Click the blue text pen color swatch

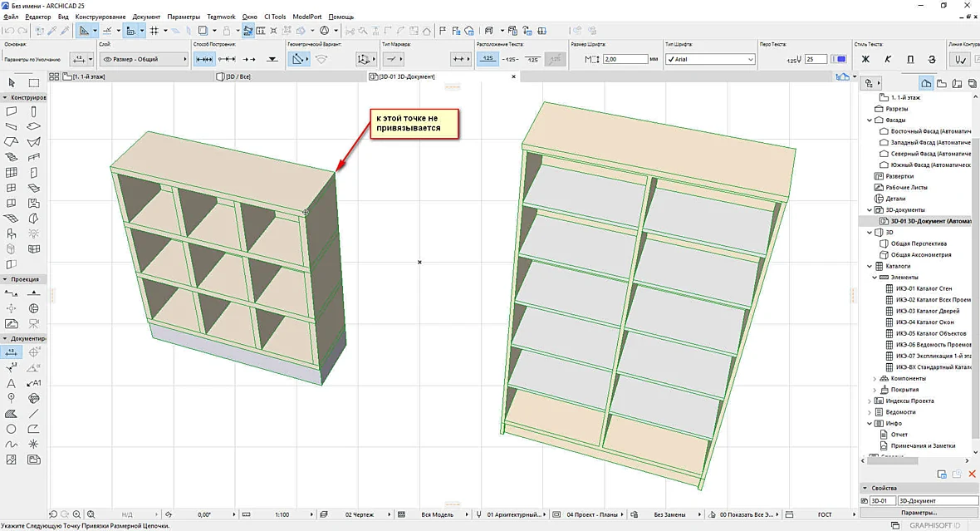841,60
